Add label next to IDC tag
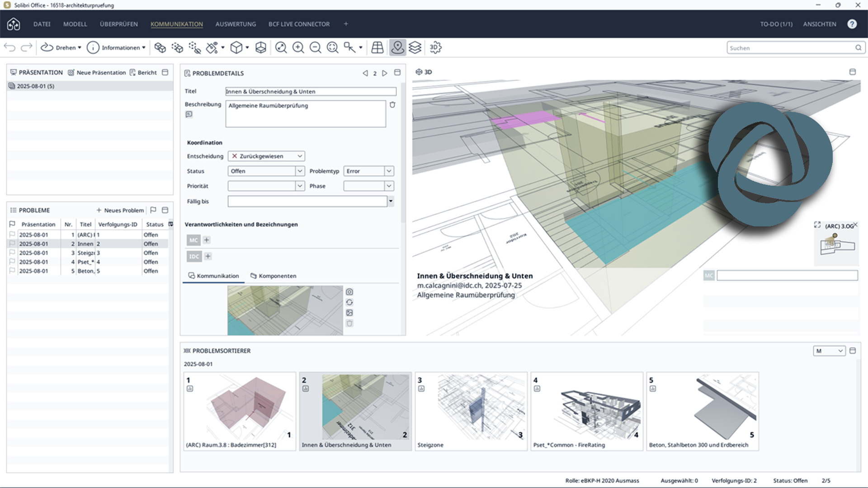Screen dimensions: 868x488 click(208, 256)
